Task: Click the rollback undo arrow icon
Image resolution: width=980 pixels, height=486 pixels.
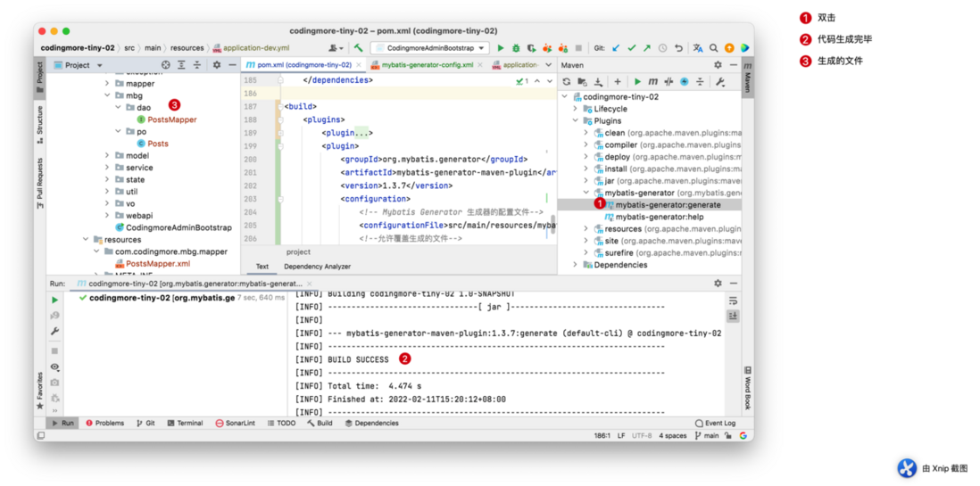Action: (678, 48)
